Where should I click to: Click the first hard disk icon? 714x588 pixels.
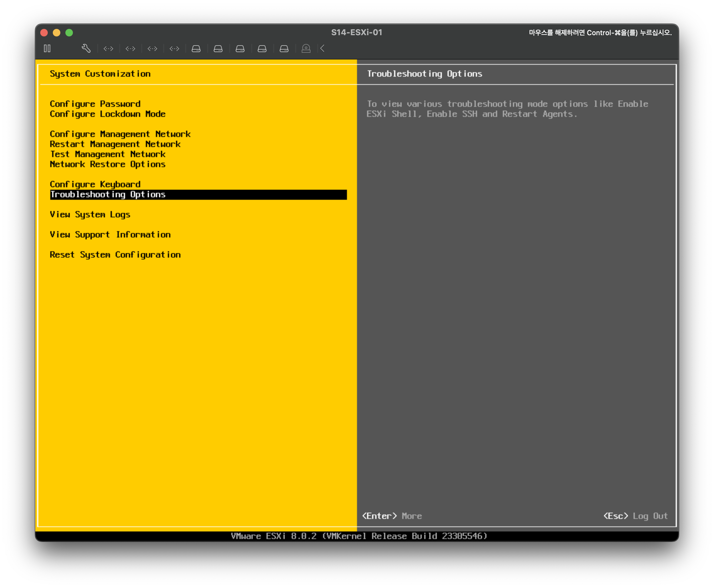196,49
